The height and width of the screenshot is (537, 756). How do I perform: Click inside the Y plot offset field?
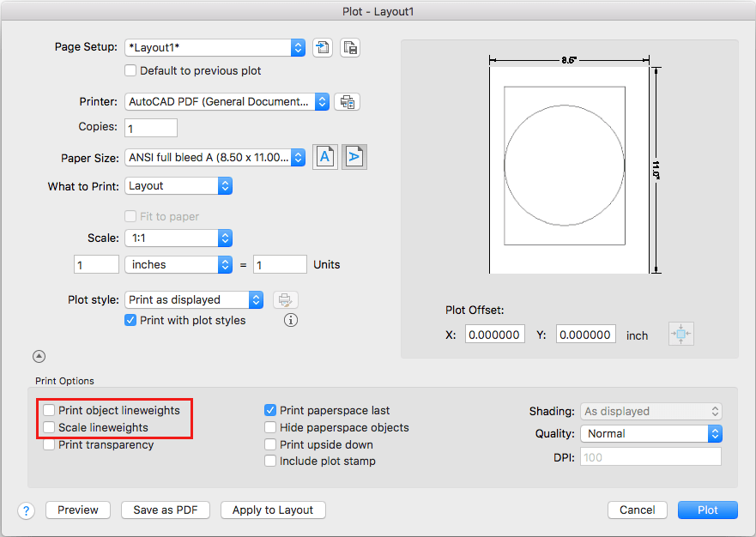pyautogui.click(x=585, y=335)
